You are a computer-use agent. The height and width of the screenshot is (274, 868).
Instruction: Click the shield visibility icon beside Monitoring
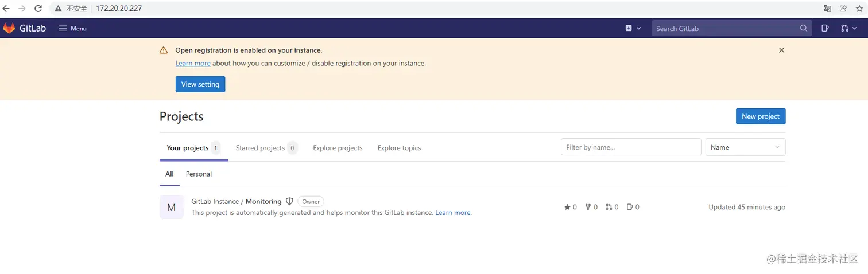(289, 202)
